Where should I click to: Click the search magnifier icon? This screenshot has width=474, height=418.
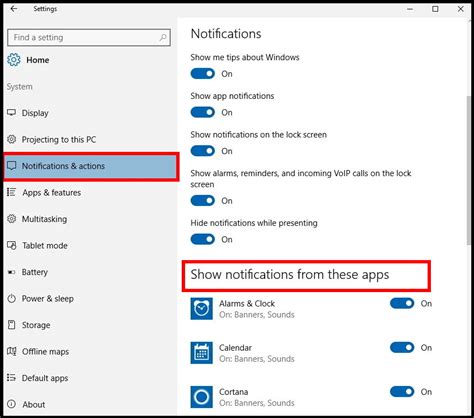[163, 37]
